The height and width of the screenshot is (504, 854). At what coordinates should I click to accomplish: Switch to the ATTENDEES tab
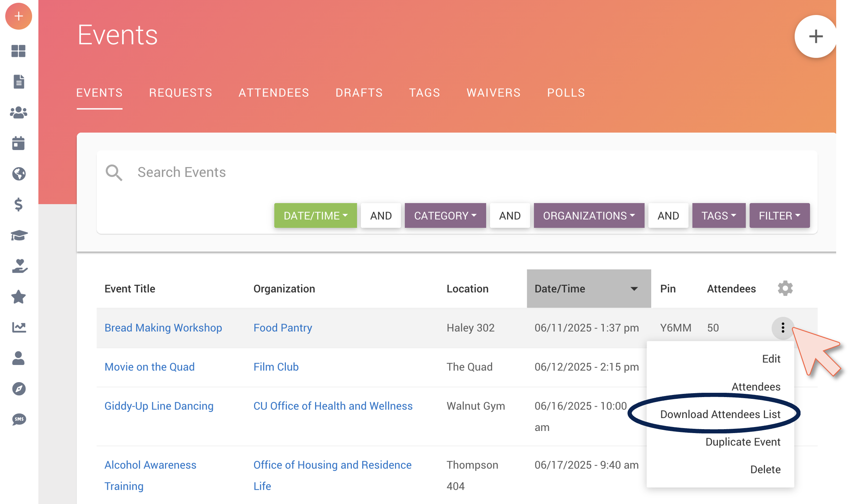click(274, 93)
